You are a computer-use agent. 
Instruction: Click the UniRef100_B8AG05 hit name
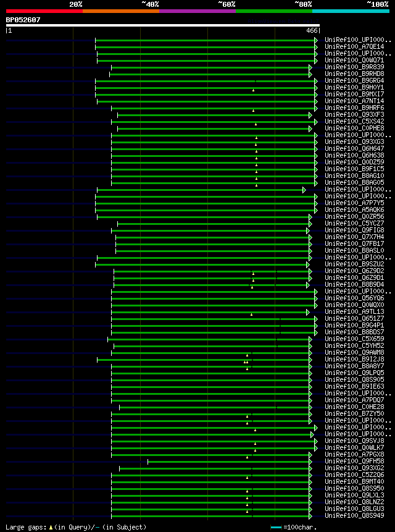[354, 182]
